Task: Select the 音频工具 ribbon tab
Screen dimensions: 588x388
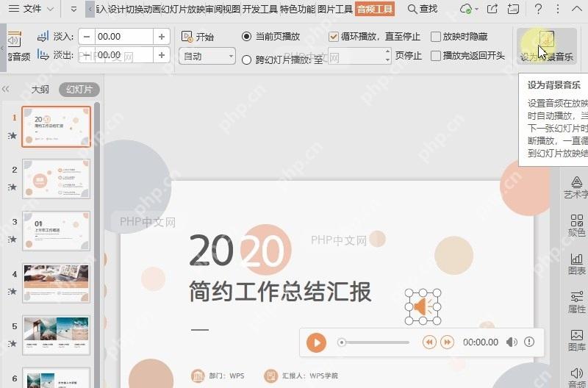Action: [x=375, y=9]
